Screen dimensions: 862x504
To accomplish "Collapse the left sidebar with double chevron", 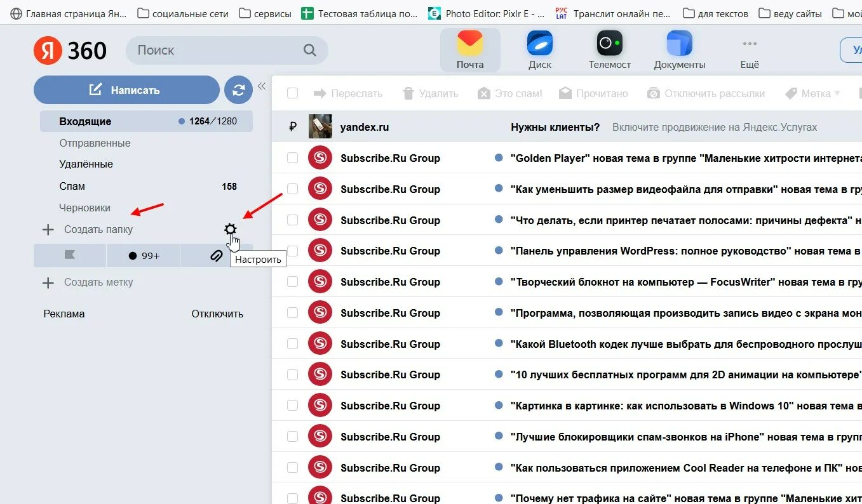I will (x=261, y=86).
